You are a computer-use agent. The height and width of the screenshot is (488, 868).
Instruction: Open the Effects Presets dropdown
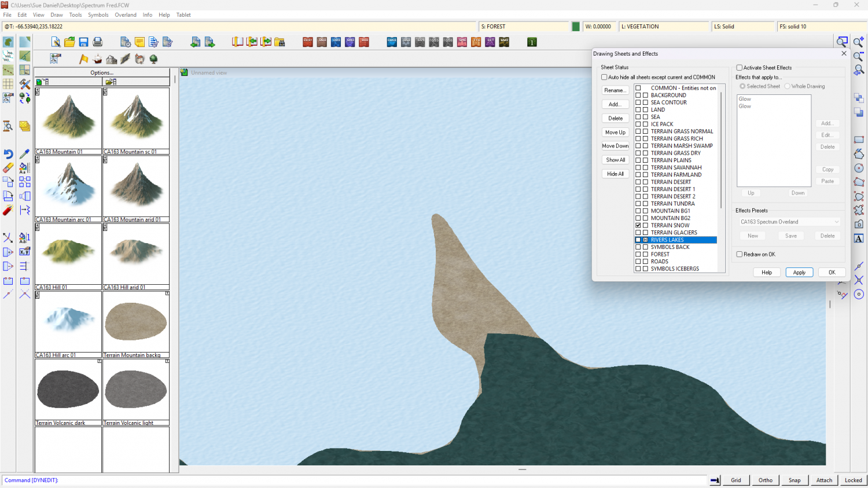coord(789,222)
